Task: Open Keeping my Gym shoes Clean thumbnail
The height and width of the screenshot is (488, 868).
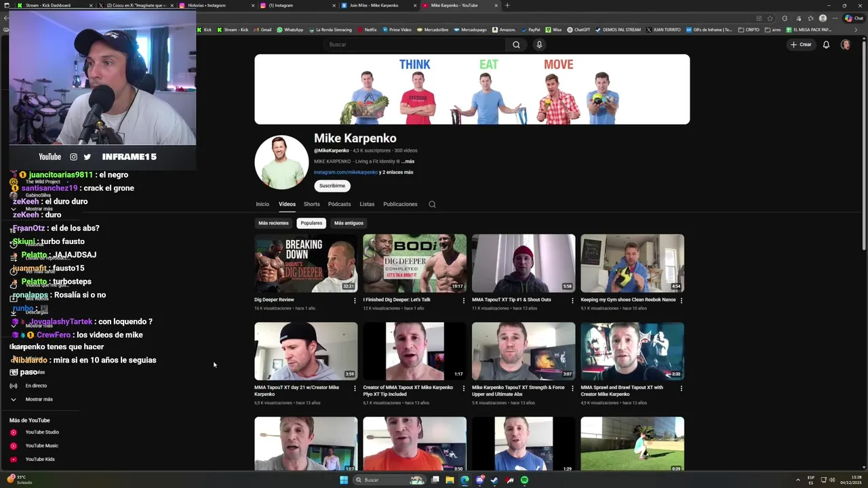Action: [x=632, y=263]
